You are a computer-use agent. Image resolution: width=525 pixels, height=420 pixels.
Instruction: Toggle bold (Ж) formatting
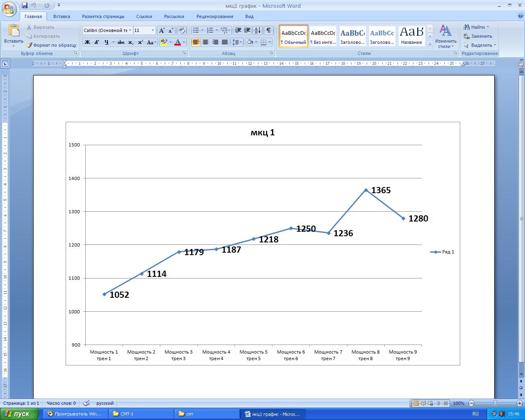coord(87,42)
